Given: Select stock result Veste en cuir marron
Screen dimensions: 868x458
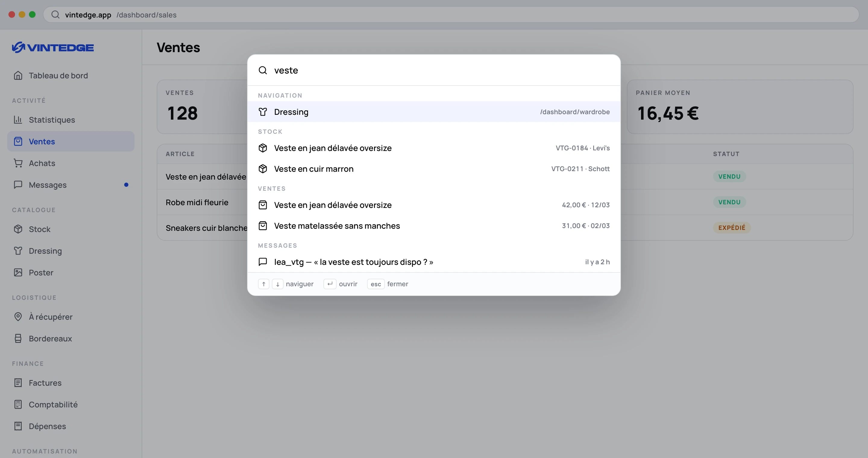Looking at the screenshot, I should coord(434,169).
